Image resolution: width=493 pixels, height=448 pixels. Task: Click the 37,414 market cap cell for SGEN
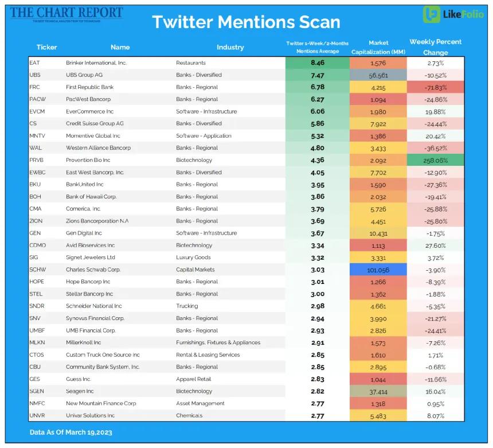[x=378, y=392]
